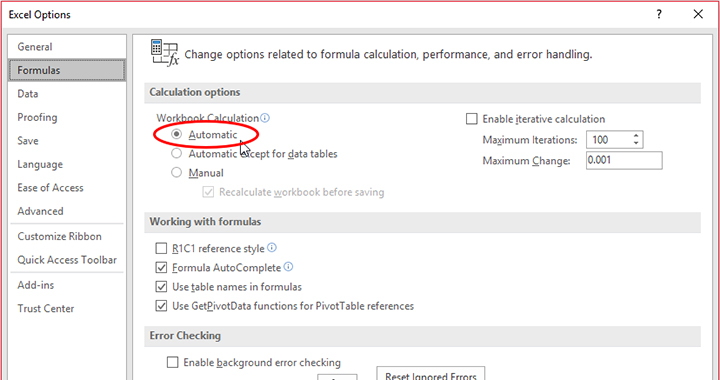Click the Formula AutoComplete info icon

[288, 267]
